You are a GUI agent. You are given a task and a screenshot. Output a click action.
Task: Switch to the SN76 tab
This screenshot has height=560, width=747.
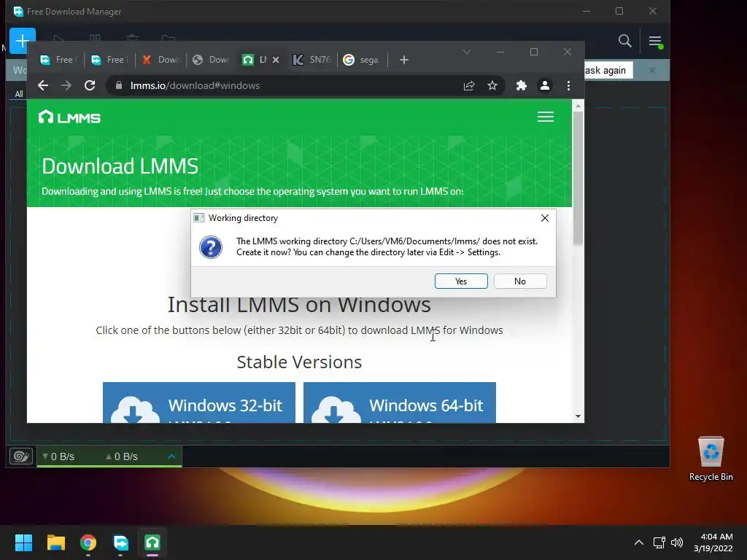point(312,60)
